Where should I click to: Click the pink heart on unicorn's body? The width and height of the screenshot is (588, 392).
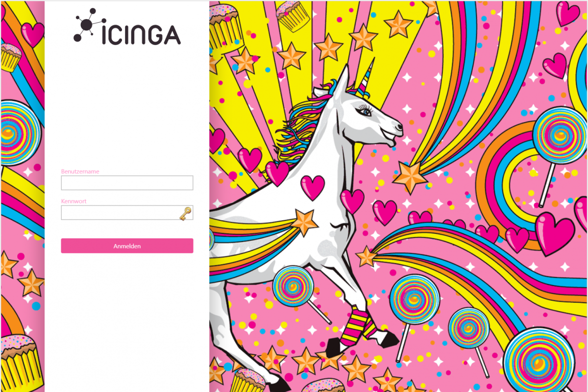(313, 187)
